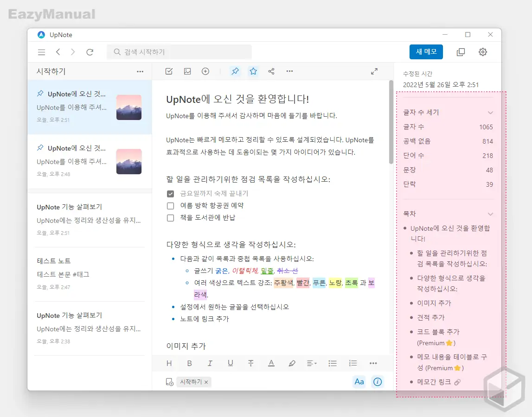This screenshot has width=532, height=417.
Task: Click the add to notebook icon
Action: pos(170,382)
